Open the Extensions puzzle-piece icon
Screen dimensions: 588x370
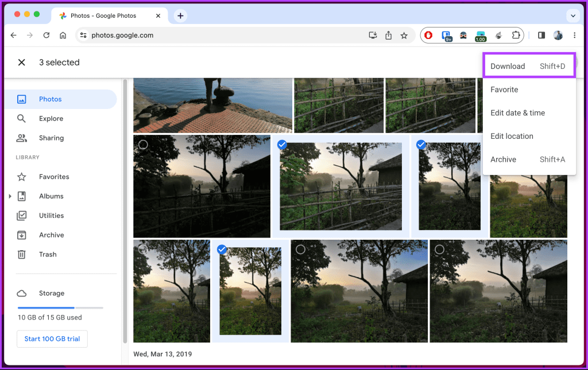point(516,35)
